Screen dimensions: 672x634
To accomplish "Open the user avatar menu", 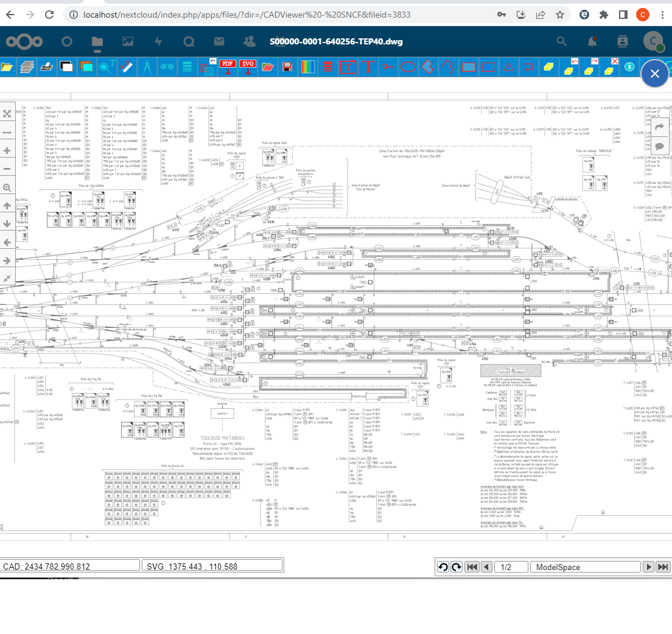I will [x=653, y=41].
